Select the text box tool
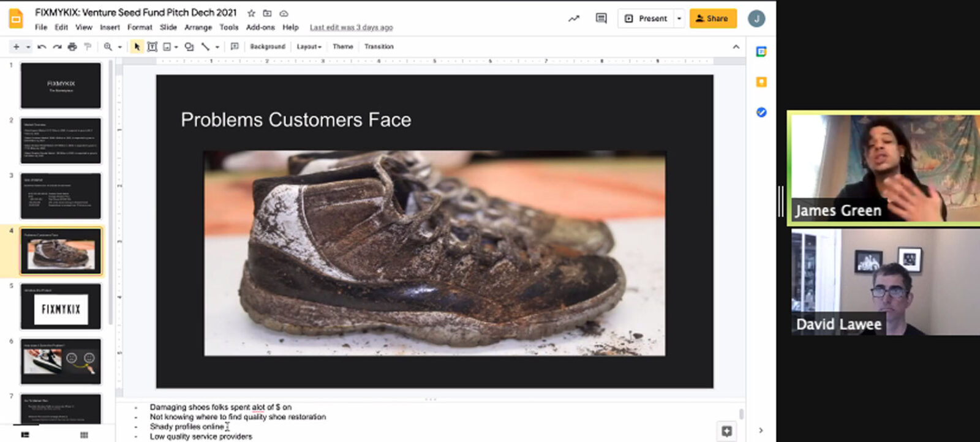The height and width of the screenshot is (442, 980). point(152,47)
